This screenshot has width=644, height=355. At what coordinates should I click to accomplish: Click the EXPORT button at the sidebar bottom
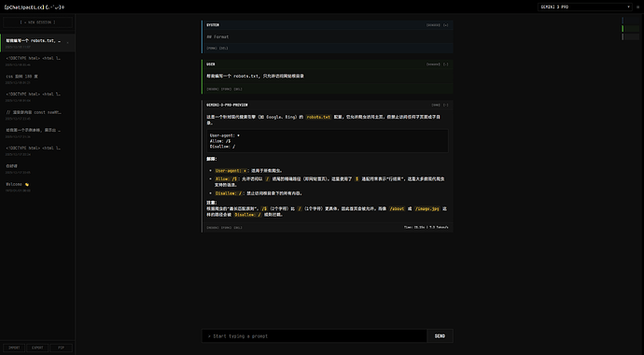click(x=37, y=348)
